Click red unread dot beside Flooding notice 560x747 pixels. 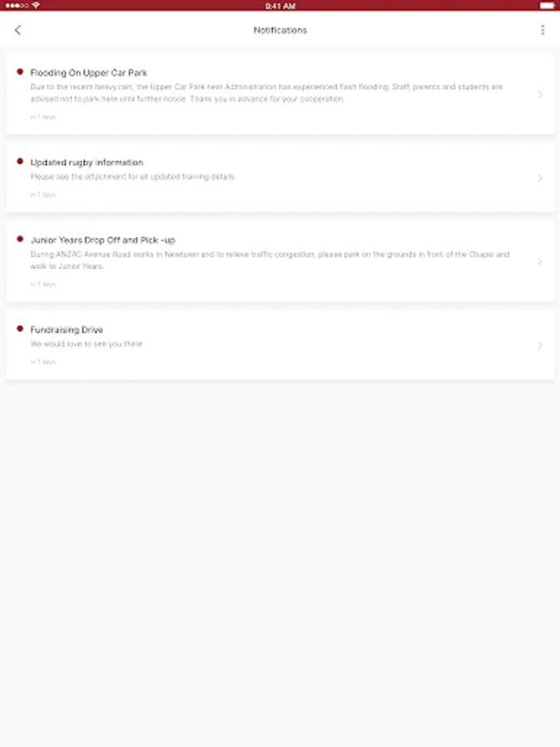(x=20, y=72)
